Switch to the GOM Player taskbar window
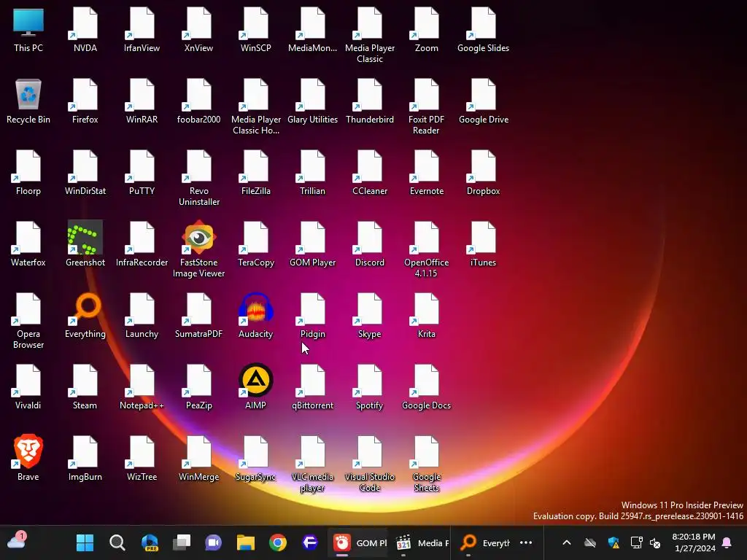 [x=359, y=542]
